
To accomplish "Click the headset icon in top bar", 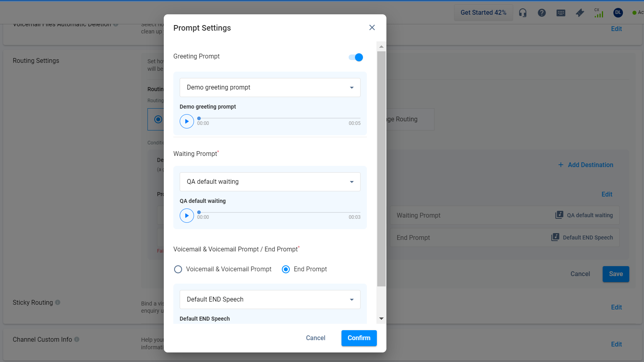I will tap(523, 13).
